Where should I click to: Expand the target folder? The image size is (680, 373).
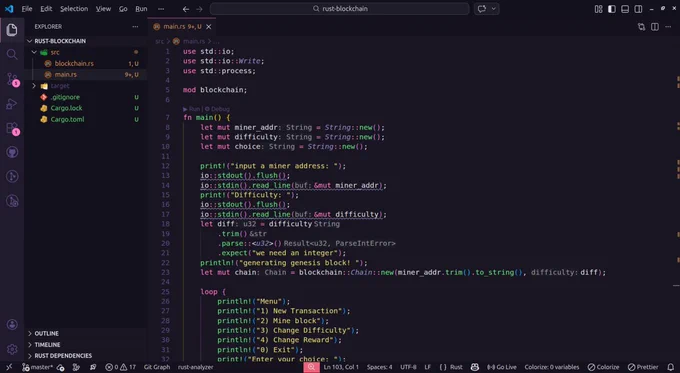click(x=34, y=86)
